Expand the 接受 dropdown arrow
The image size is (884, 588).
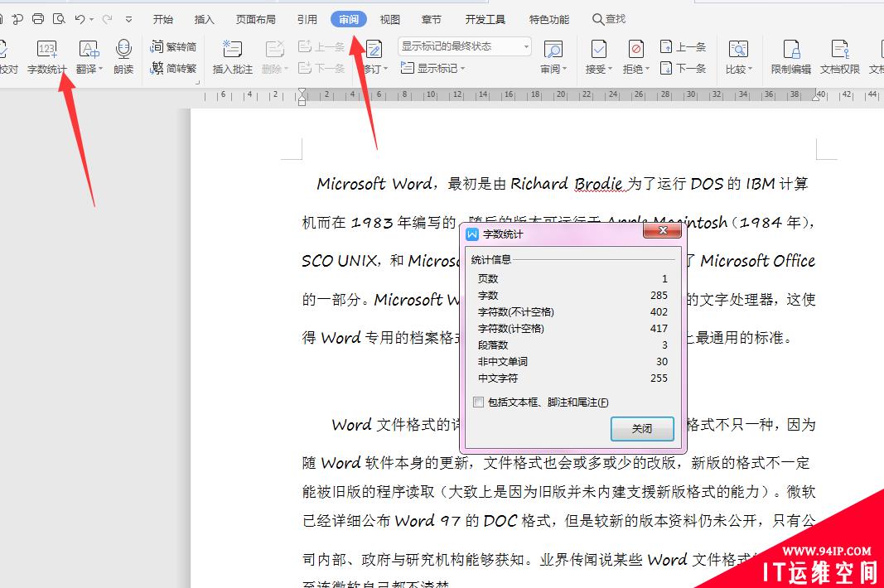tap(610, 69)
